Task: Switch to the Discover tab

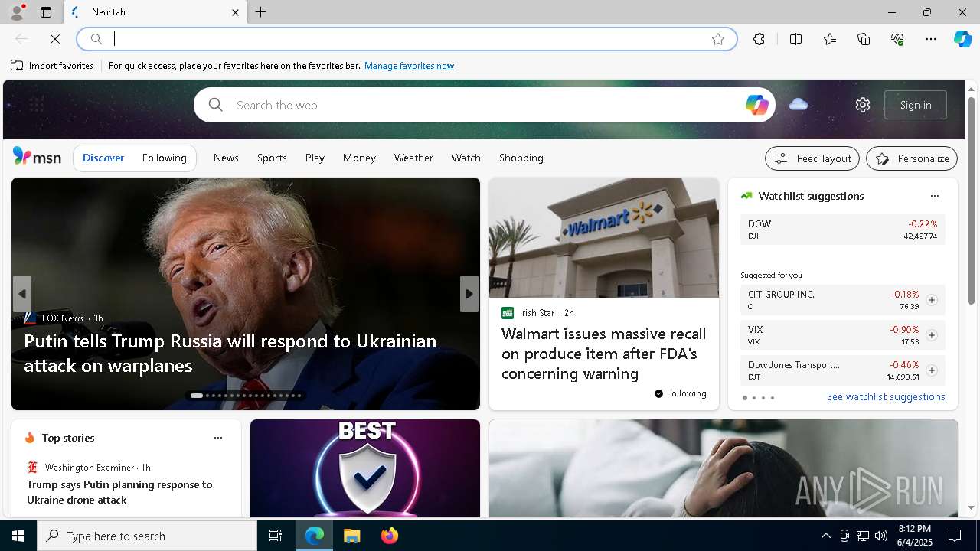Action: (103, 158)
